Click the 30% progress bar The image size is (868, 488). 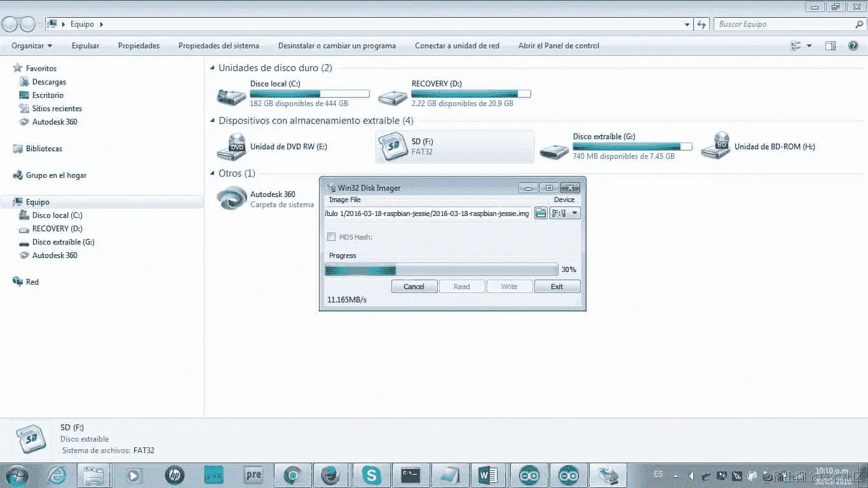pos(441,270)
